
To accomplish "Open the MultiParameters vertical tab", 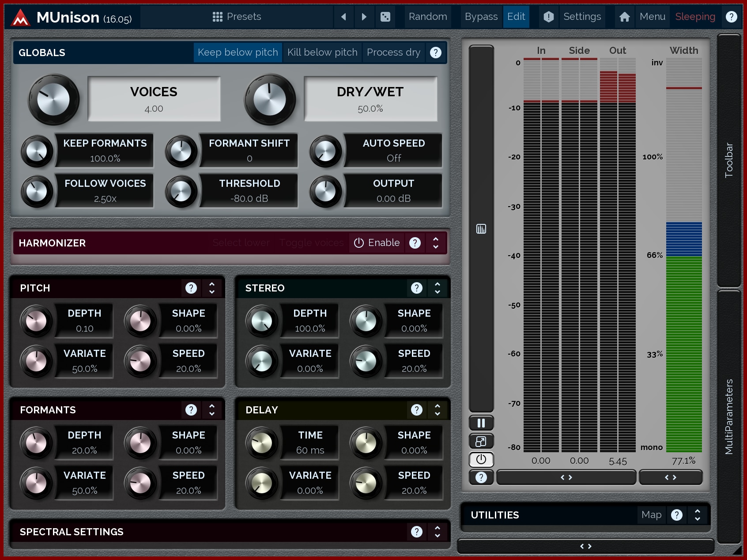I will pos(729,416).
